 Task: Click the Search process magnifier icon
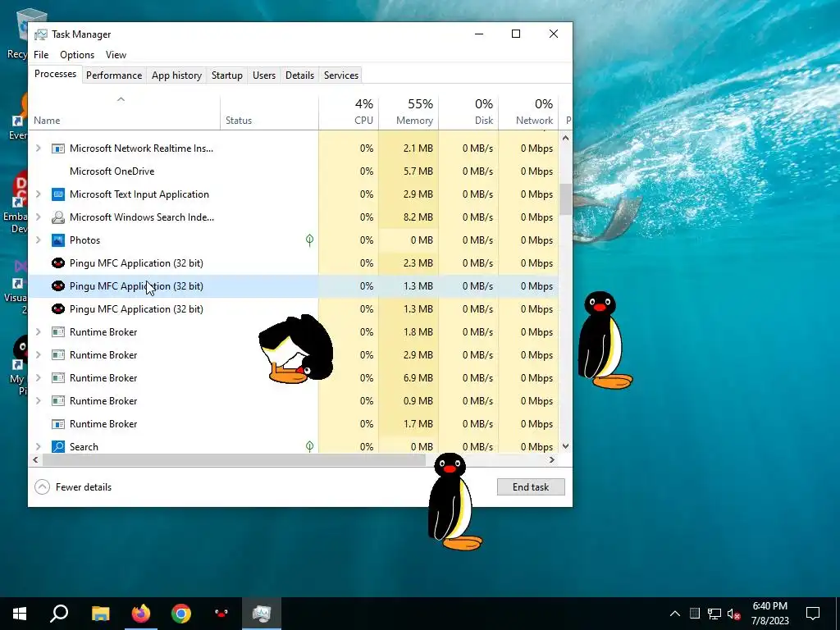tap(58, 446)
